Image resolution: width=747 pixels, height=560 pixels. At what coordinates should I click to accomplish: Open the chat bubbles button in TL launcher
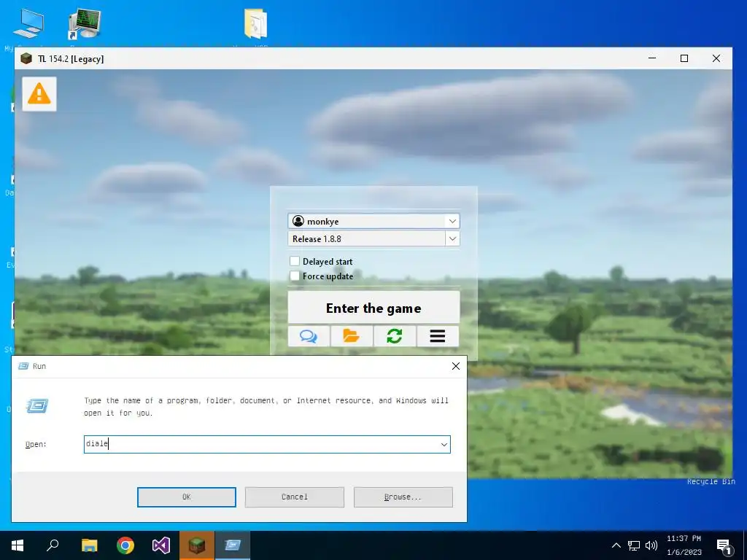pyautogui.click(x=309, y=336)
